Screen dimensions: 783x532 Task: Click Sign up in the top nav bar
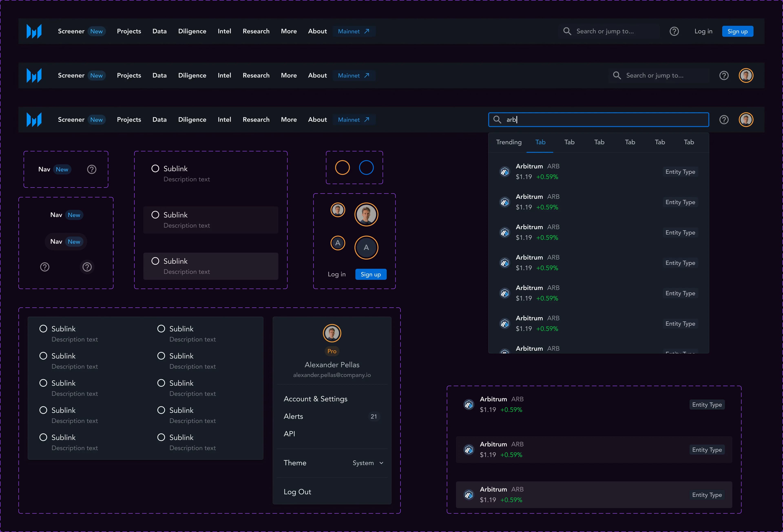click(x=738, y=31)
